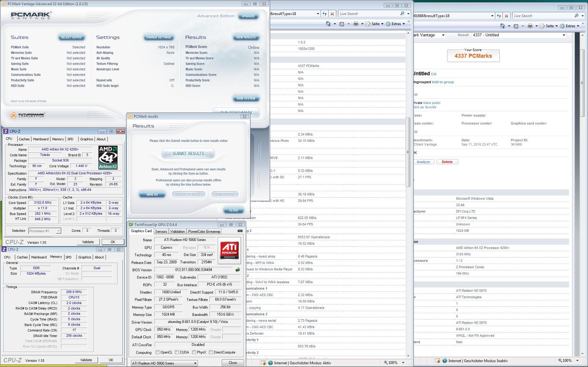
Task: Click Extras gear icon in middle browser toolbar
Action: [388, 24]
